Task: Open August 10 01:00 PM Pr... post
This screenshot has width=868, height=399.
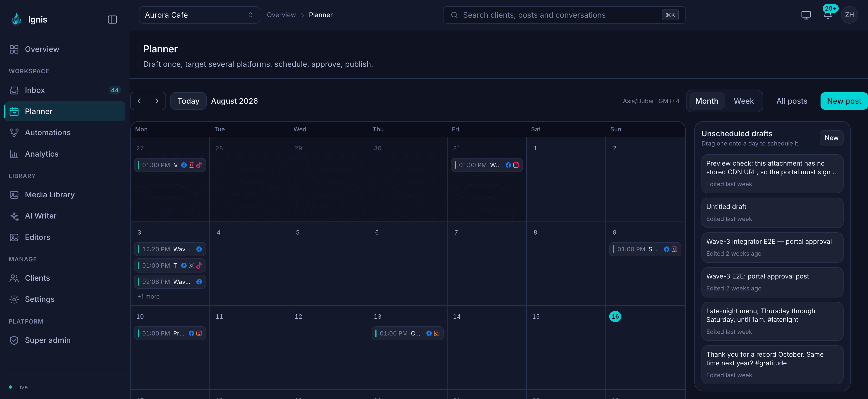Action: pyautogui.click(x=170, y=333)
